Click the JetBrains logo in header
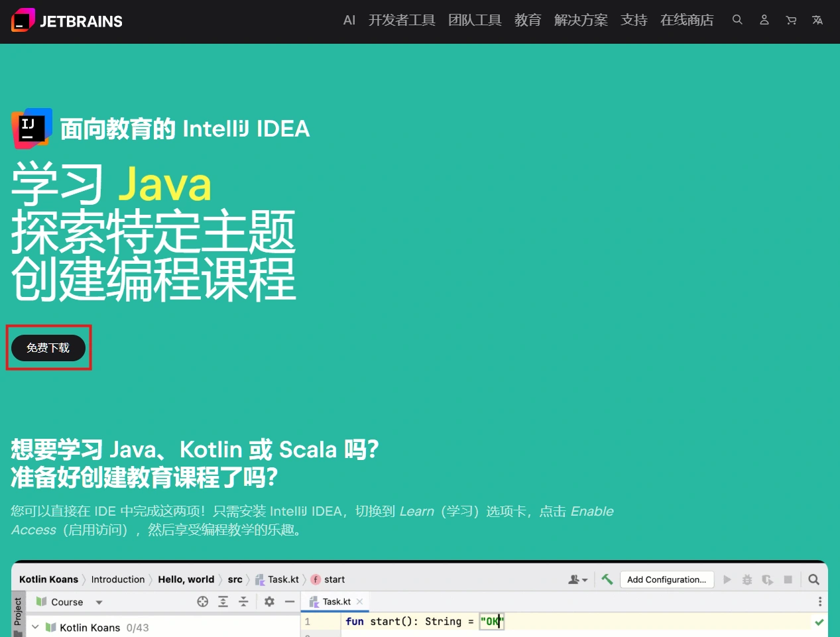Viewport: 840px width, 637px height. (67, 21)
